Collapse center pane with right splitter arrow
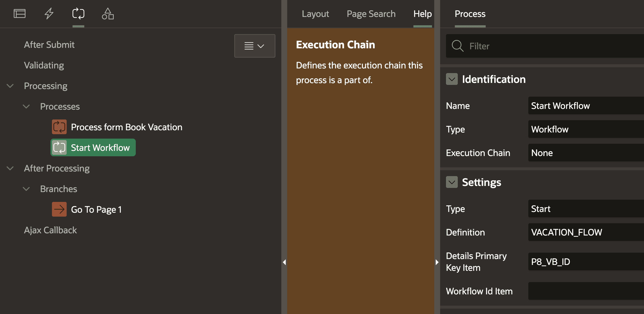Viewport: 644px width, 314px height. (x=437, y=262)
